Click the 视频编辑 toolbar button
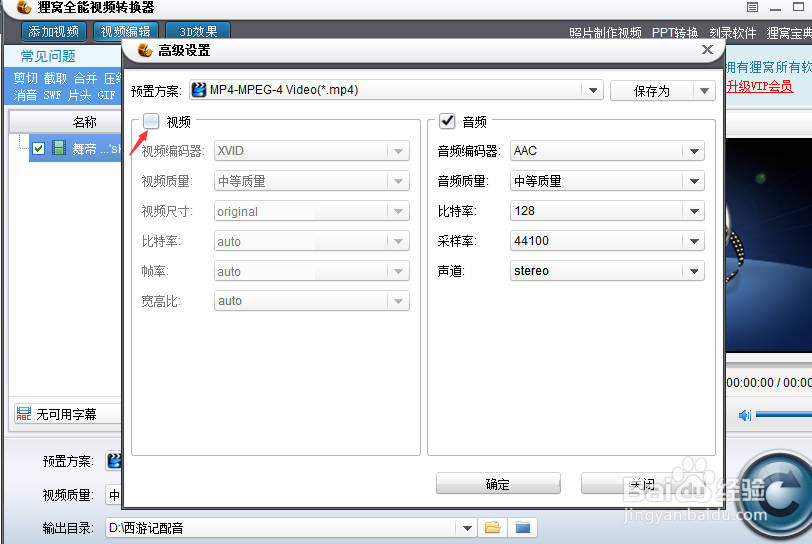This screenshot has height=544, width=812. click(125, 32)
